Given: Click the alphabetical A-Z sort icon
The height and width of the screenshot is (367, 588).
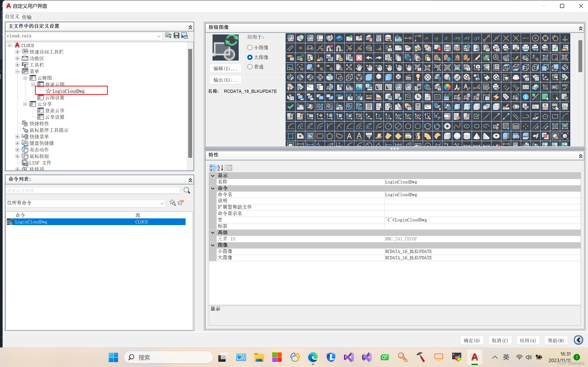Looking at the screenshot, I should point(220,168).
